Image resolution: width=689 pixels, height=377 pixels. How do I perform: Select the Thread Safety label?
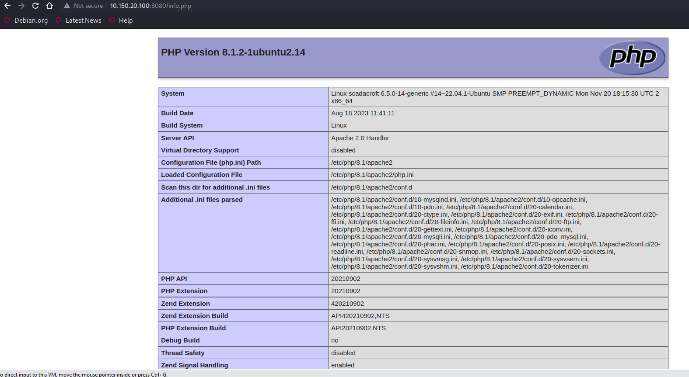tap(182, 353)
